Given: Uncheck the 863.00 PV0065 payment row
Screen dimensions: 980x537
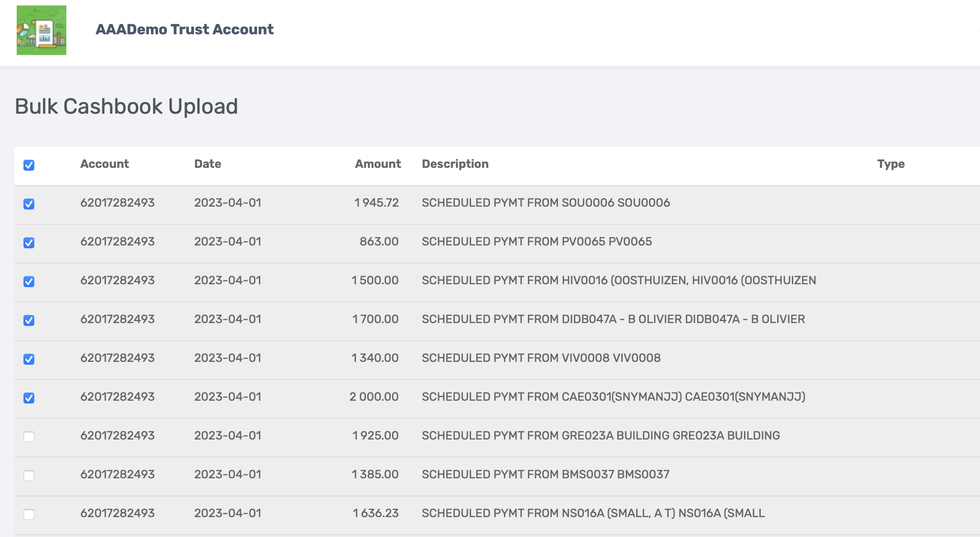Looking at the screenshot, I should point(29,243).
